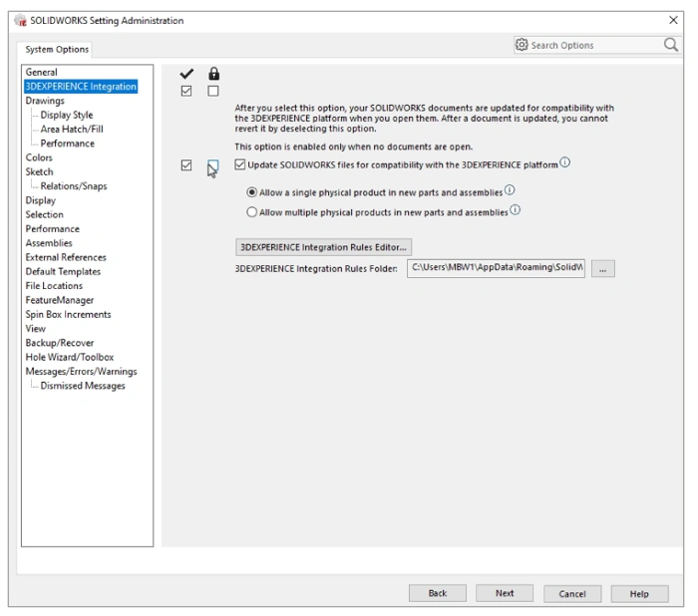This screenshot has height=616, width=698.
Task: Click the Back button
Action: pos(438,593)
